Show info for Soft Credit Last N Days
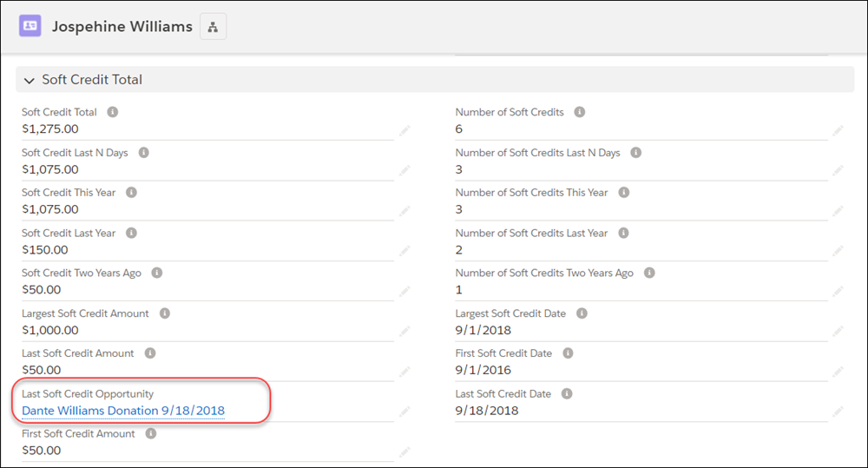Image resolution: width=868 pixels, height=468 pixels. 143,152
